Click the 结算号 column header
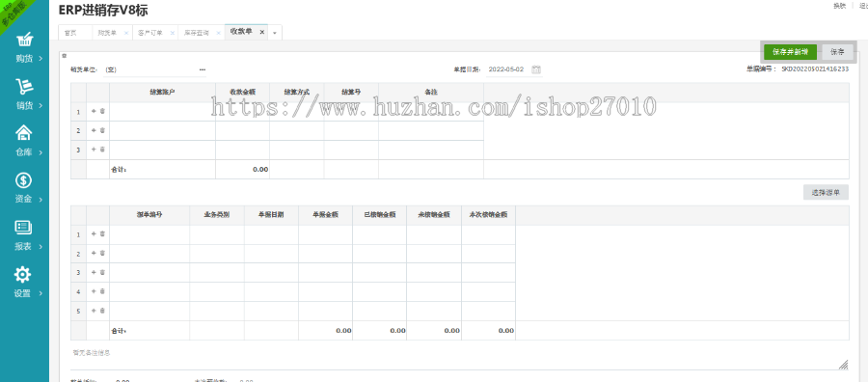The height and width of the screenshot is (382, 868). coord(351,93)
